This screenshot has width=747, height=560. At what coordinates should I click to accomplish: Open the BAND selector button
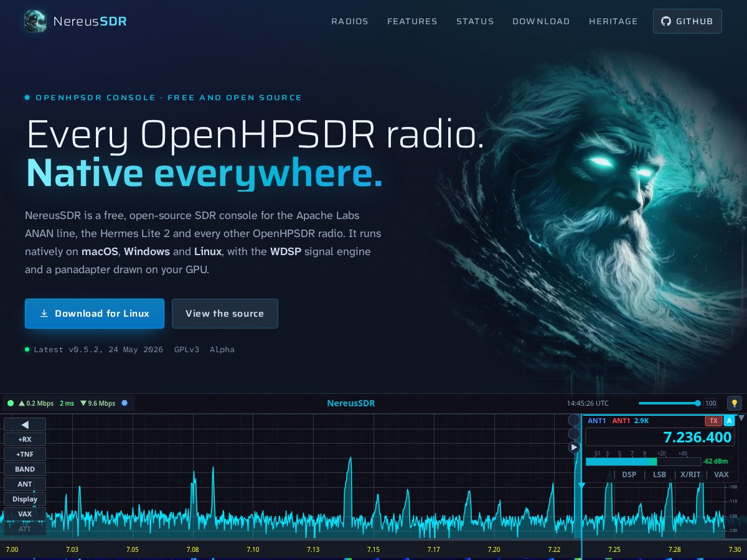click(25, 469)
